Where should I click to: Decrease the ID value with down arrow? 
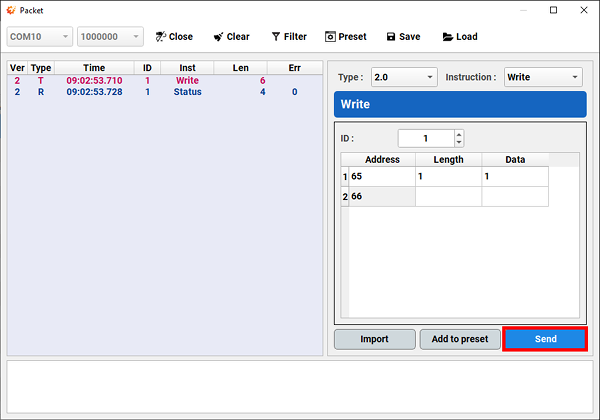point(459,142)
